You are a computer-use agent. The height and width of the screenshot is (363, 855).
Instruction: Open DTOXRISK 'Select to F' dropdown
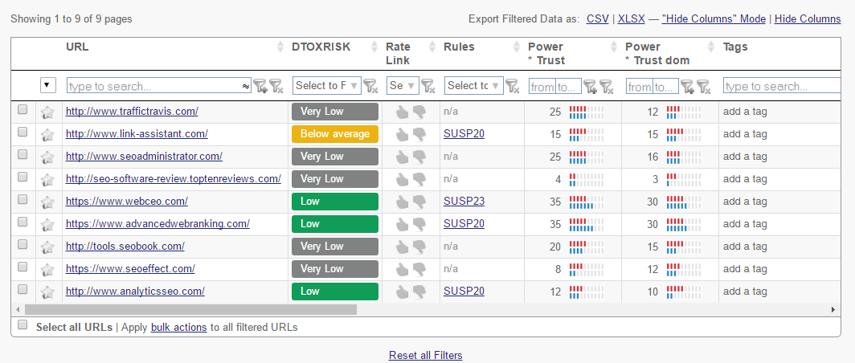pyautogui.click(x=327, y=86)
